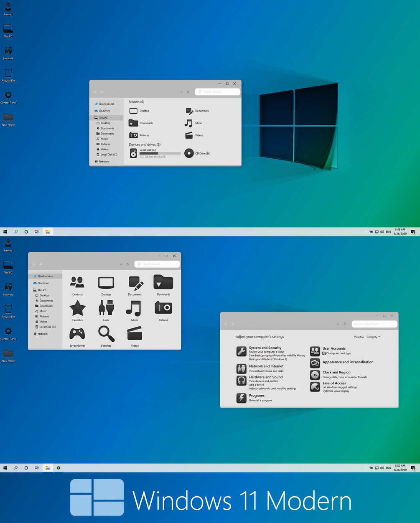Click the Ease of Access icon
Screen dimensions: 420x523
315,386
